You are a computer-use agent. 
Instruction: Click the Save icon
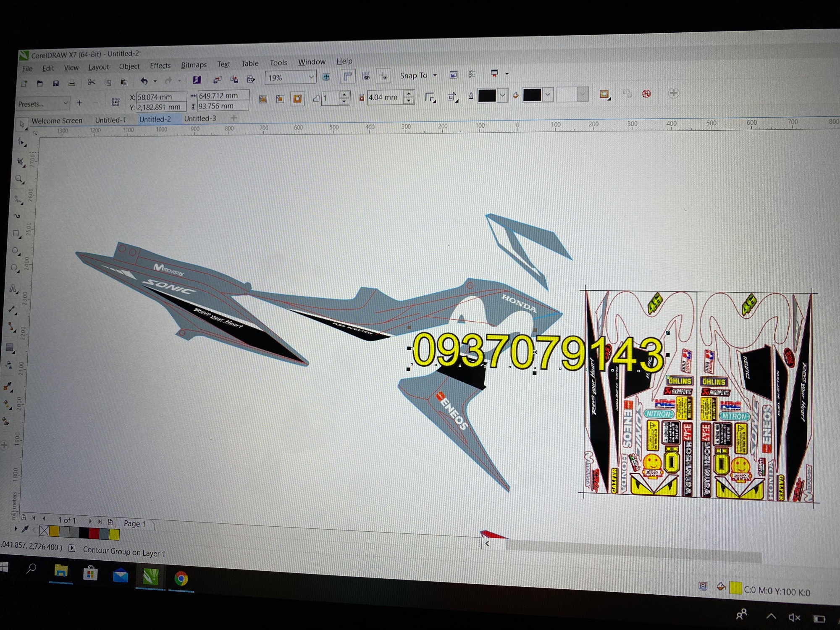[x=56, y=83]
